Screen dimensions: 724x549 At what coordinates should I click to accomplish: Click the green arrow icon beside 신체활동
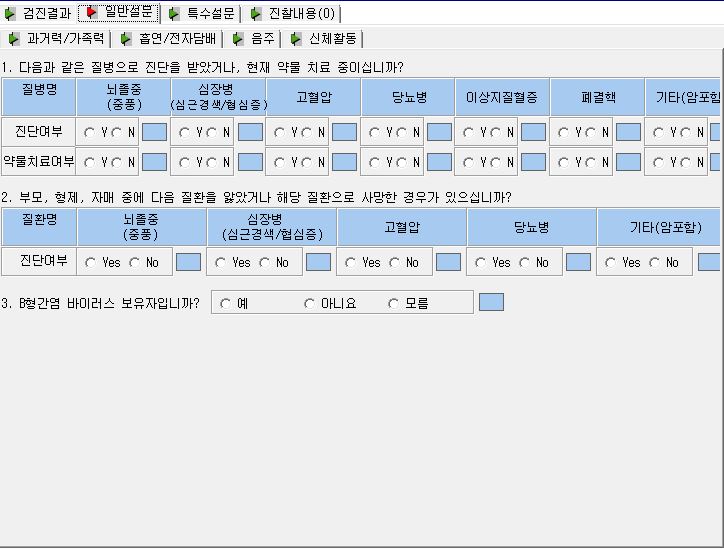coord(296,39)
